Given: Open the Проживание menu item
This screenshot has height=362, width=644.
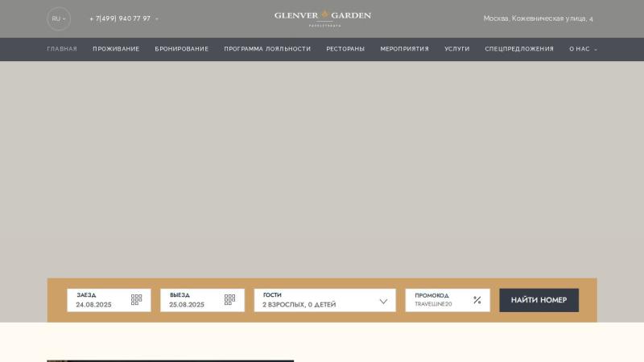Looking at the screenshot, I should 116,49.
